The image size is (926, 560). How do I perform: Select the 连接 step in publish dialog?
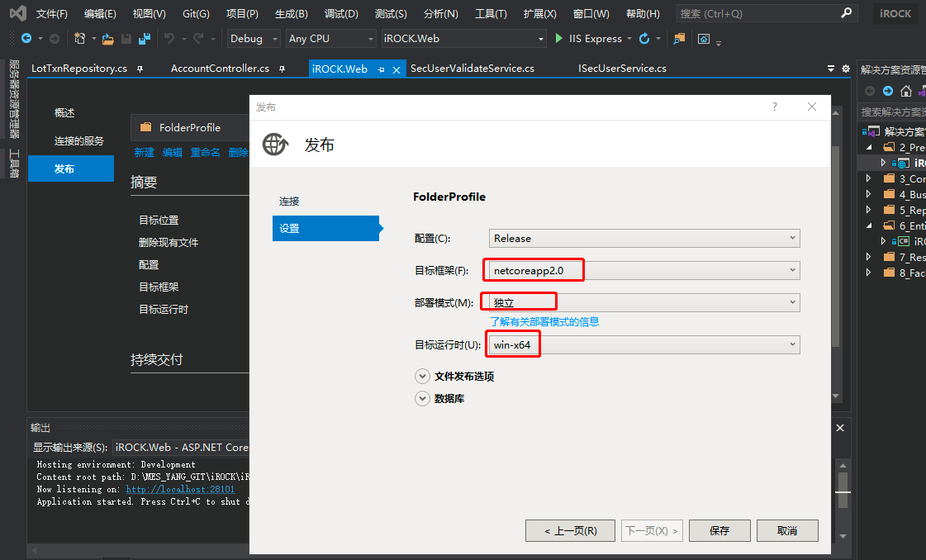[289, 202]
